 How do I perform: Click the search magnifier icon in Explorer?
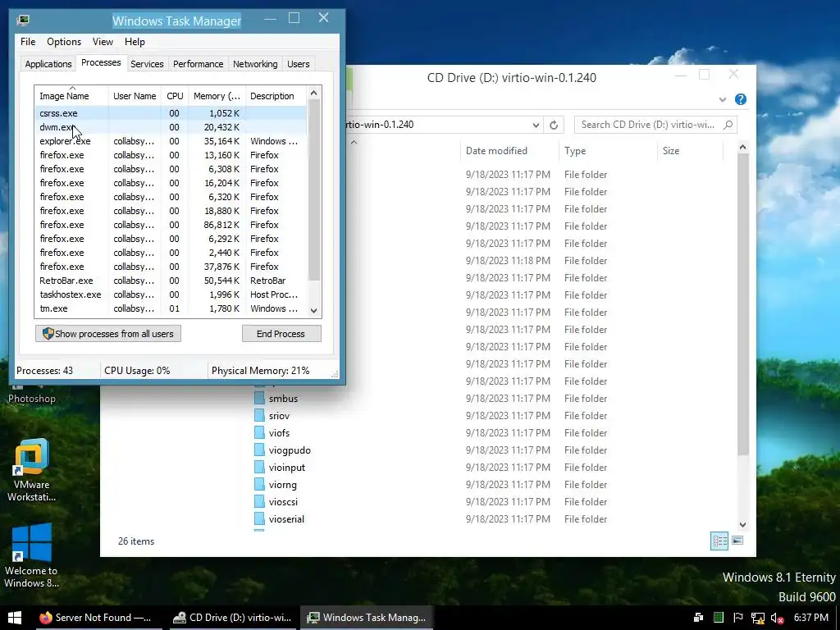coord(728,125)
